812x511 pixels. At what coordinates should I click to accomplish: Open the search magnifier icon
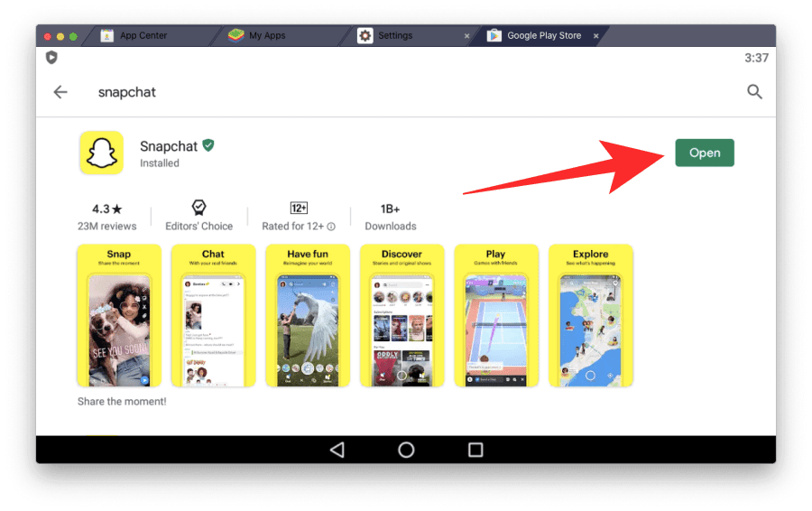point(754,92)
